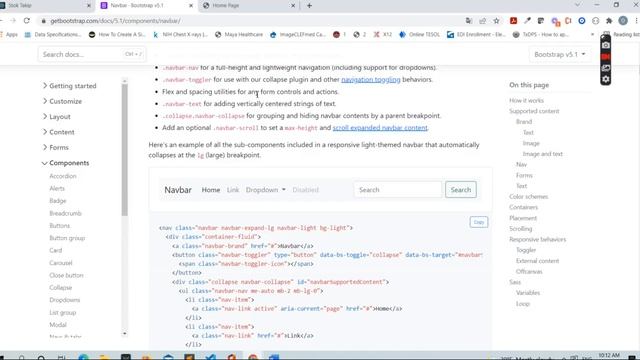
Task: Focus the Search docs input field
Action: click(91, 54)
